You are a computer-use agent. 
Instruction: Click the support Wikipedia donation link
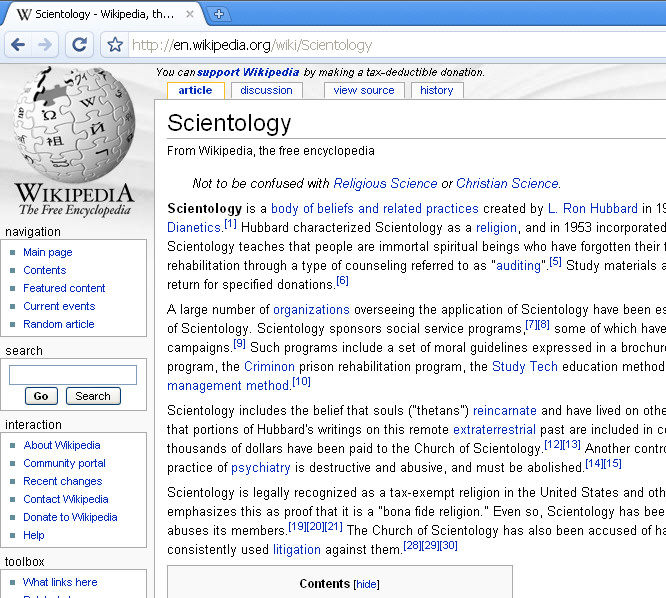(x=248, y=72)
